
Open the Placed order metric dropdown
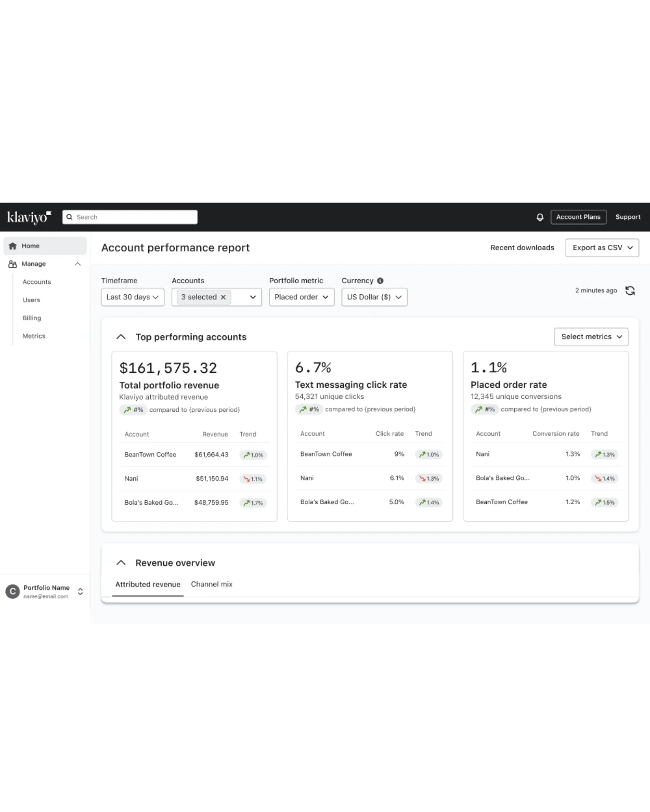pyautogui.click(x=301, y=297)
